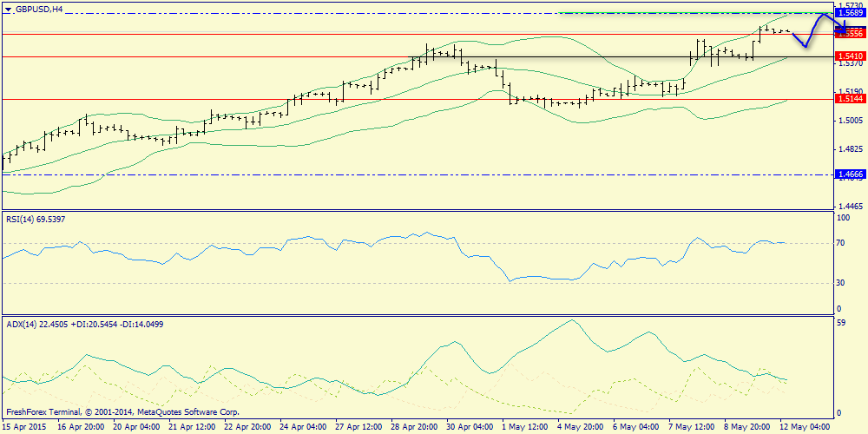Select the blue dash-dot line at 1.4666
Viewport: 868px width, 434px height.
tap(418, 174)
